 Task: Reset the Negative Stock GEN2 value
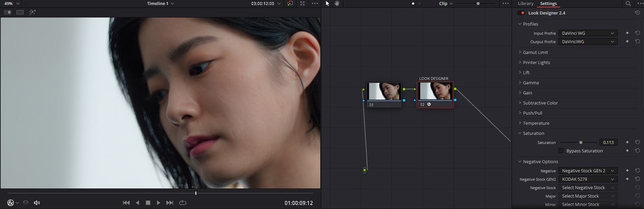(x=637, y=179)
